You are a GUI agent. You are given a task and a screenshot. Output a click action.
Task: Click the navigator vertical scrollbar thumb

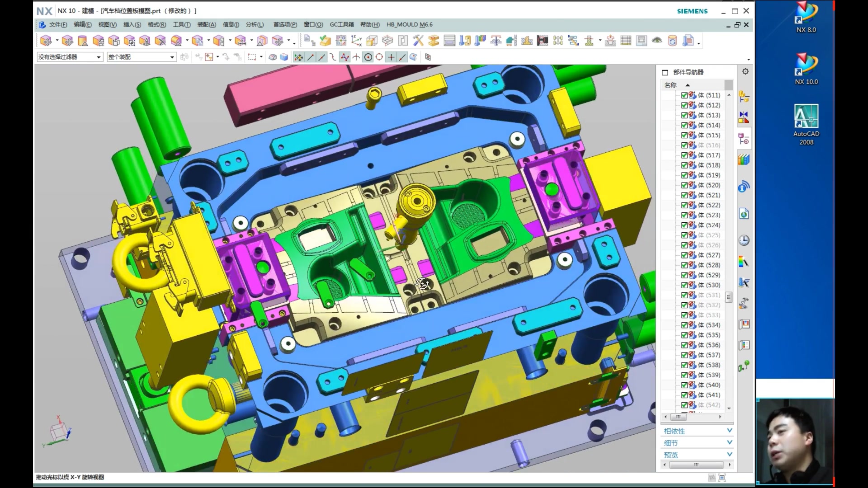tap(729, 297)
